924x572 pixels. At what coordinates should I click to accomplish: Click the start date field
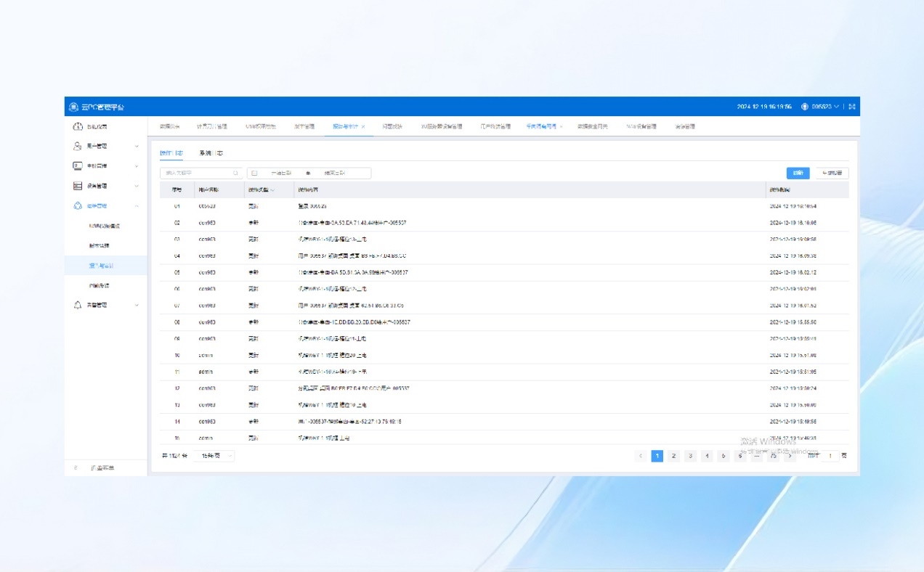pyautogui.click(x=281, y=173)
